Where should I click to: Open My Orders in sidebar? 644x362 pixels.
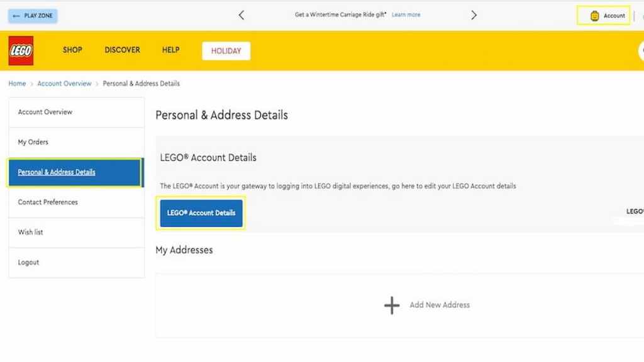coord(76,142)
